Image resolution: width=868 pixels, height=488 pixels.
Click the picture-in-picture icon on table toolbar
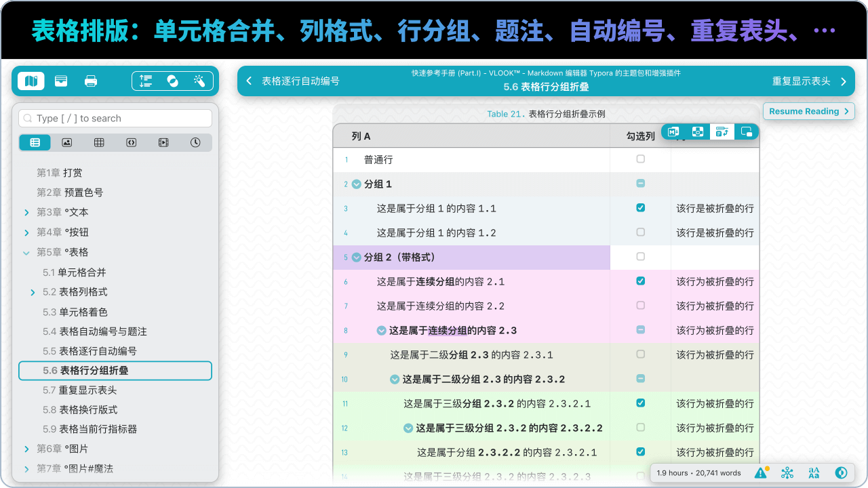747,132
